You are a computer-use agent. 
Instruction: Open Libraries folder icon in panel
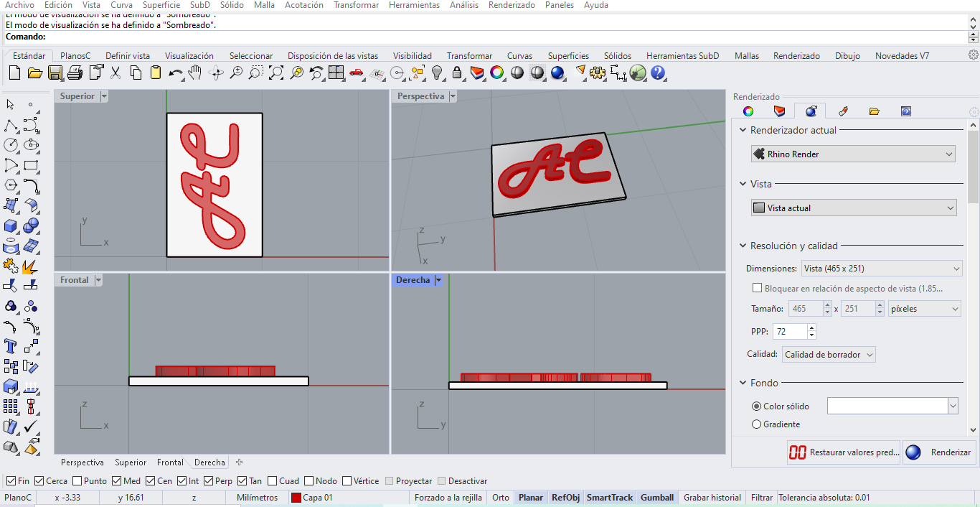pyautogui.click(x=874, y=111)
